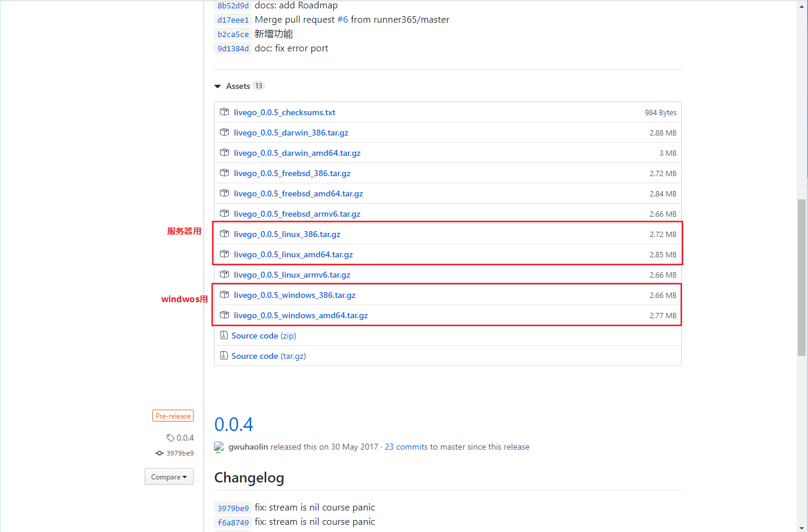This screenshot has height=532, width=808.
Task: Click the 3 MB size text
Action: tap(668, 153)
